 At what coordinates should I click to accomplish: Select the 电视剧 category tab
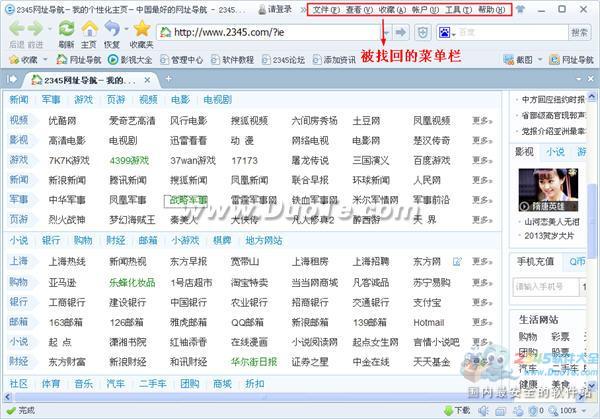click(217, 100)
